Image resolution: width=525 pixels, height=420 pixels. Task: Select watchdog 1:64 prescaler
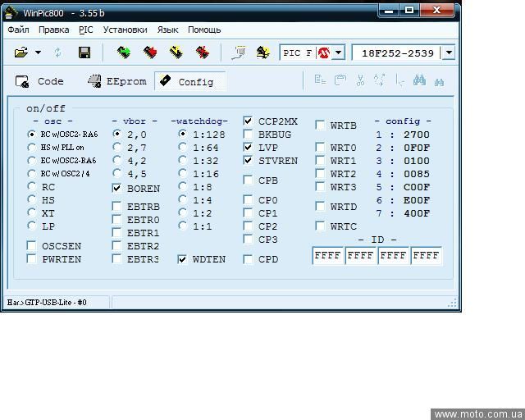tap(182, 147)
